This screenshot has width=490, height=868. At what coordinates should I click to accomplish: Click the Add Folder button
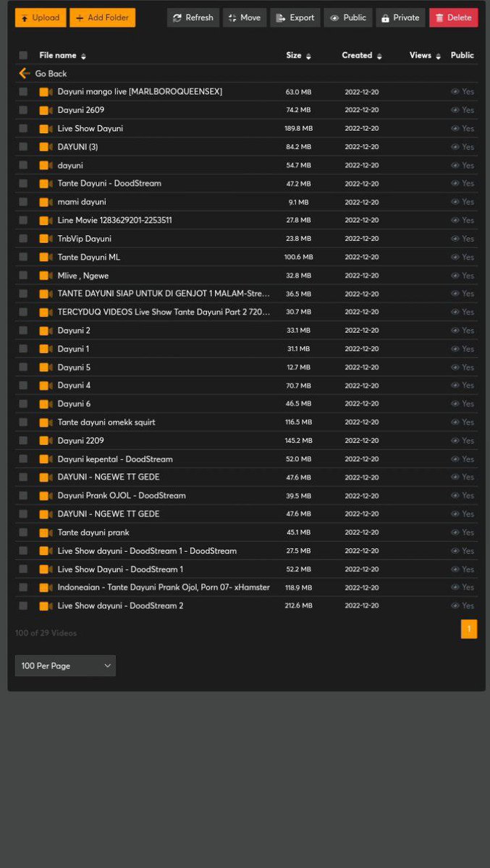(x=102, y=17)
